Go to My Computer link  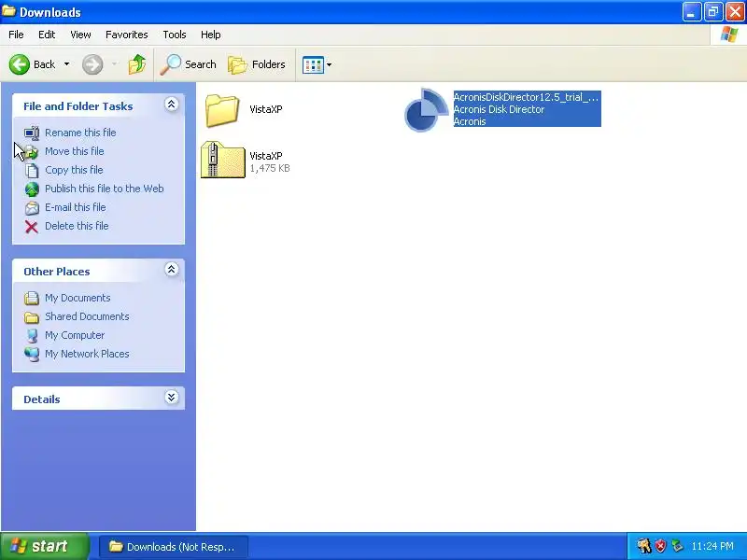point(75,335)
